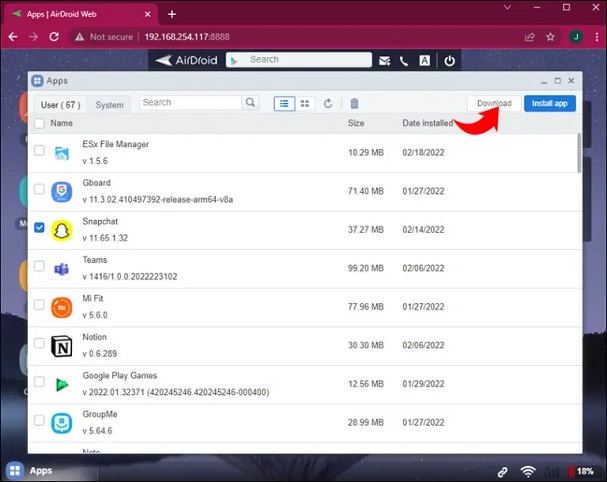The width and height of the screenshot is (607, 482).
Task: Click the Mi Fit app icon
Action: pos(62,307)
